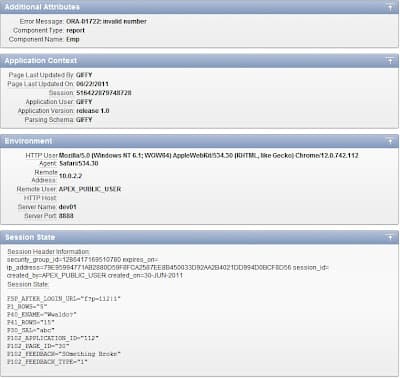Select Remote User value APEX_PUBLIC_USER
The image size is (400, 378).
pos(90,189)
